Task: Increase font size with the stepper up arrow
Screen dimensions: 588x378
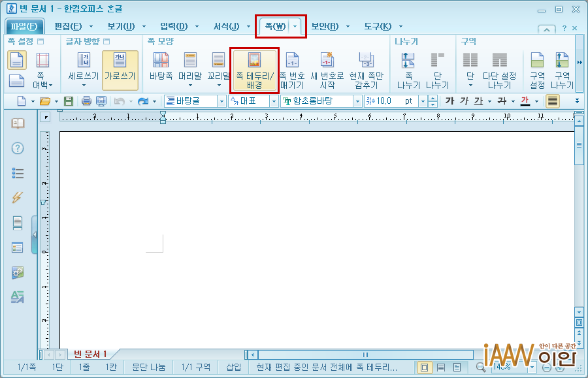Action: tap(433, 99)
